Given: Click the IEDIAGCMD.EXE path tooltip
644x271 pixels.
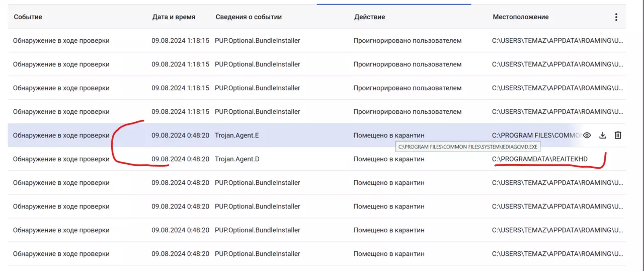Looking at the screenshot, I should point(468,147).
